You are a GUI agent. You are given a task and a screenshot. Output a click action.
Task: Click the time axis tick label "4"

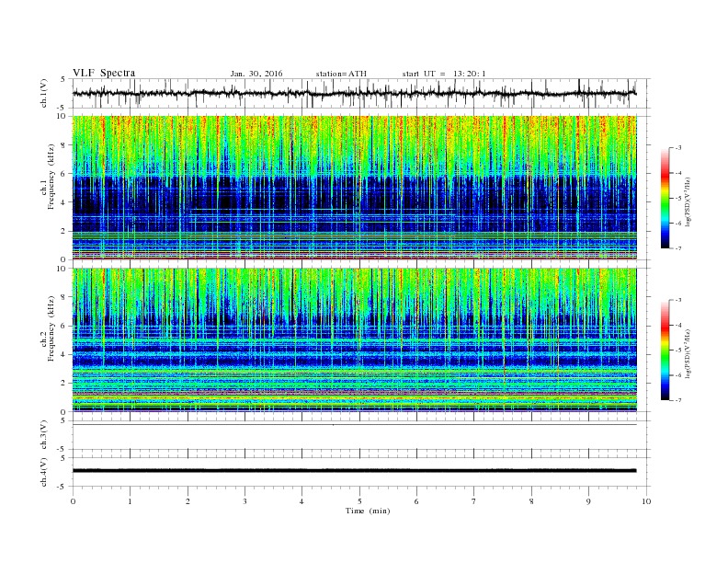point(301,501)
